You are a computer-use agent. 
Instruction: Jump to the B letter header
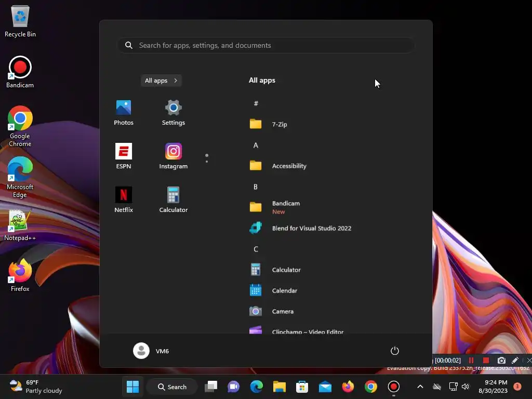coord(256,187)
